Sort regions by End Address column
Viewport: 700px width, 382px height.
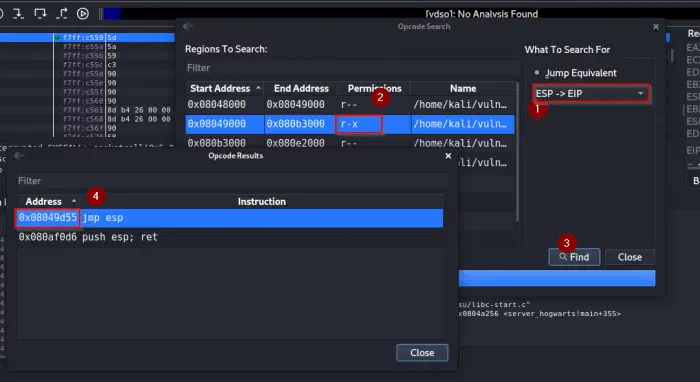click(301, 88)
